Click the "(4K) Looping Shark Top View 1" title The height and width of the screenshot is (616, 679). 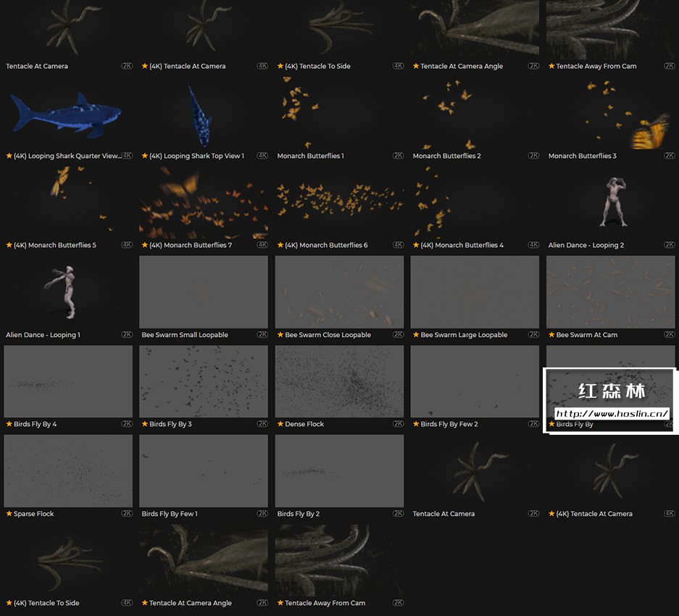pos(196,156)
